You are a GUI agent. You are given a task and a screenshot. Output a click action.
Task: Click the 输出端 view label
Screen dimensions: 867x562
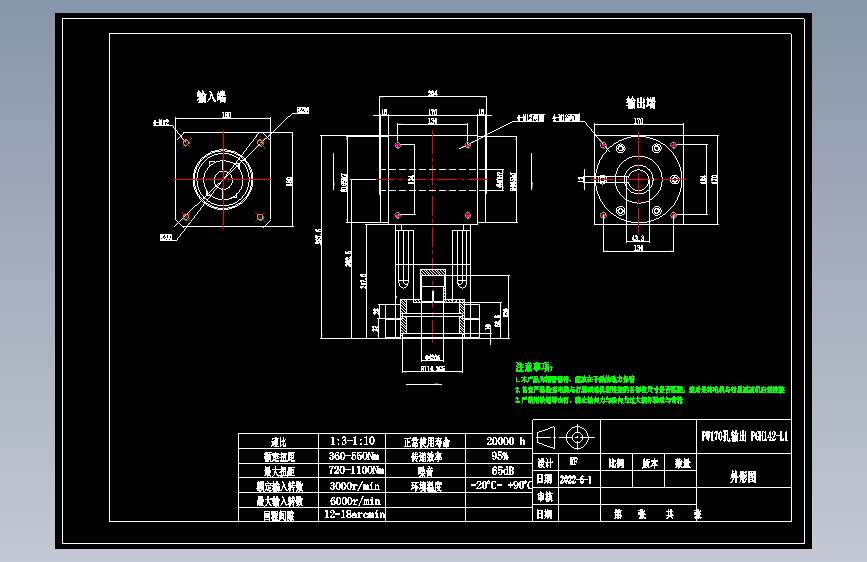coord(641,103)
